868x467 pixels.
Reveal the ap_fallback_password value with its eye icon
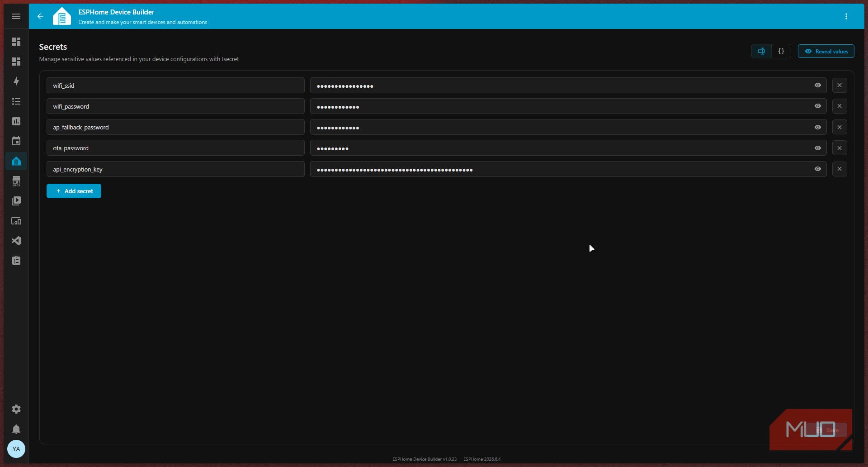pos(818,127)
